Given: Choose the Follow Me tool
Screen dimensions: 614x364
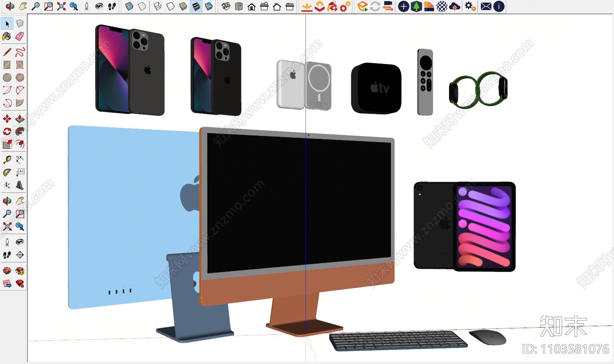Looking at the screenshot, I should point(20,132).
